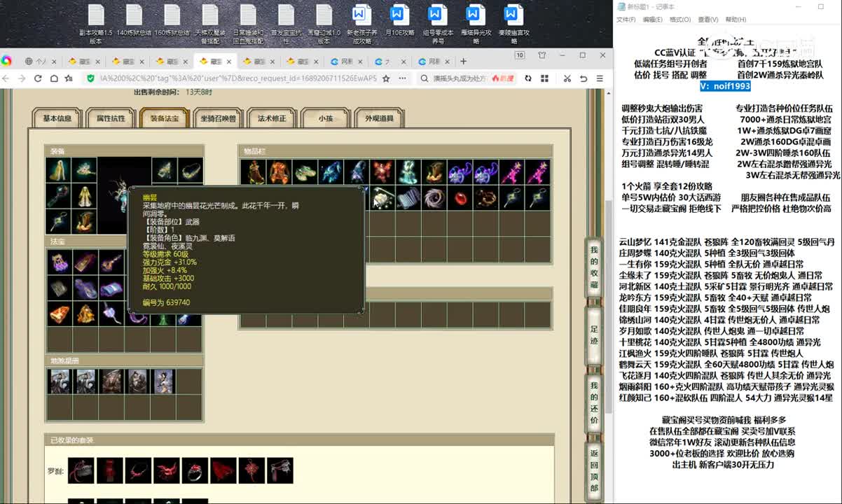The image size is (842, 504).
Task: Click the red gem item in inventory
Action: pos(459,197)
